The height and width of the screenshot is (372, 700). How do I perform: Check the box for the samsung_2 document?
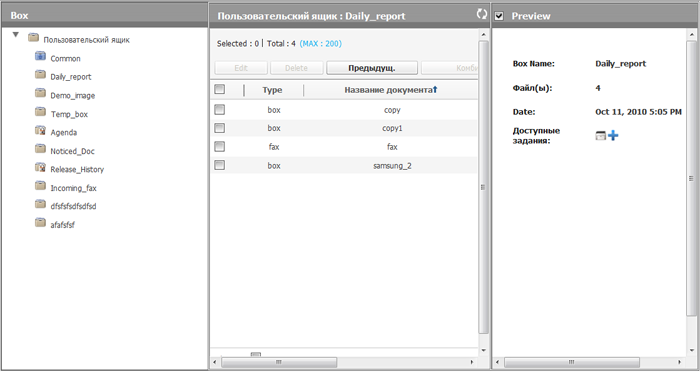[219, 165]
